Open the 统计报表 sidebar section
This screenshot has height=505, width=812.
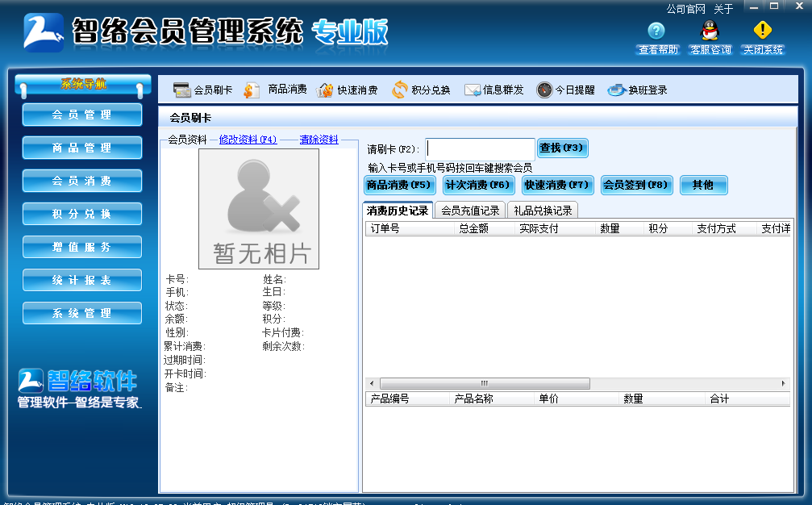(81, 280)
